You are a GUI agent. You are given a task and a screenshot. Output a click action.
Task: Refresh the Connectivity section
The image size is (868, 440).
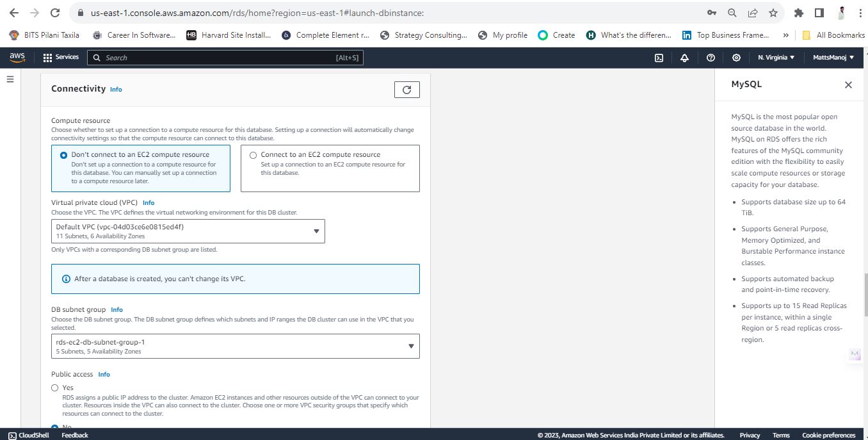(407, 90)
